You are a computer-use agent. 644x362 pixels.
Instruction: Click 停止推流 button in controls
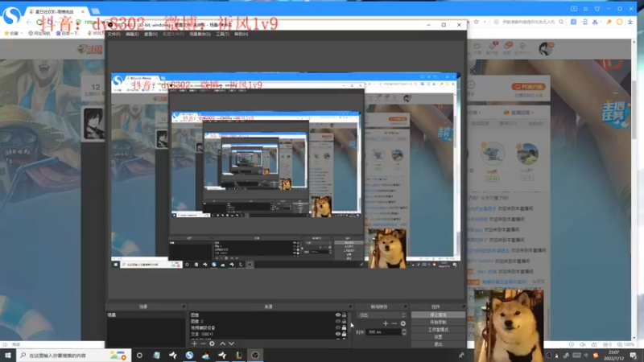coord(438,315)
